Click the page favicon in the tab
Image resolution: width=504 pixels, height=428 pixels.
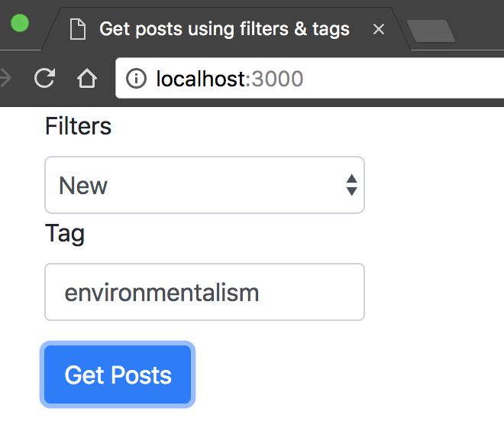pos(76,30)
